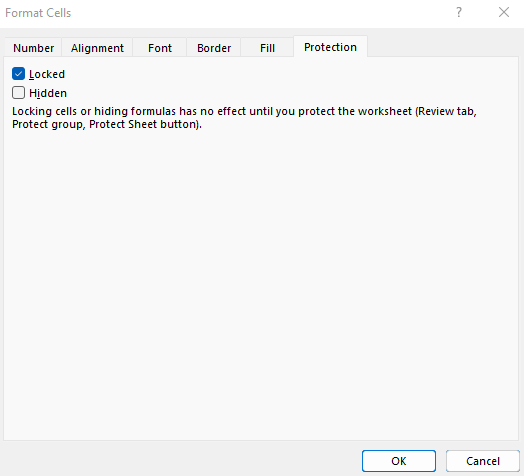Click the Hidden checkbox label text
The width and height of the screenshot is (524, 476).
(x=48, y=93)
